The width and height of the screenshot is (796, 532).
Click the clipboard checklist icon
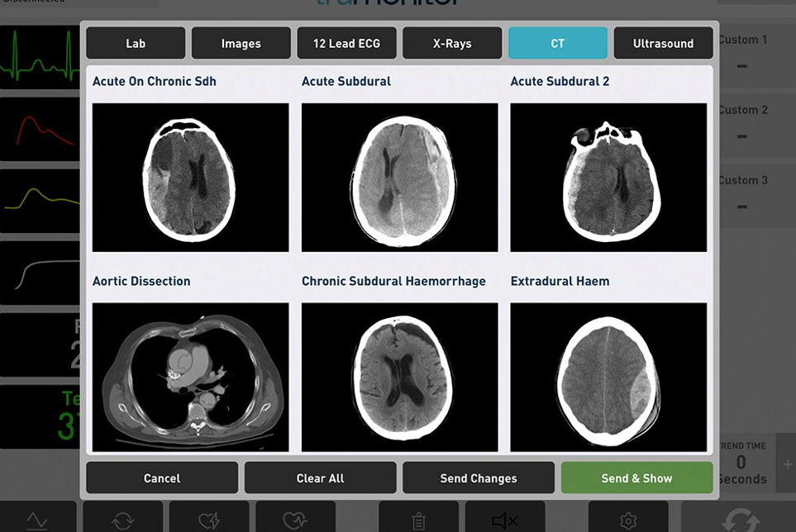418,520
